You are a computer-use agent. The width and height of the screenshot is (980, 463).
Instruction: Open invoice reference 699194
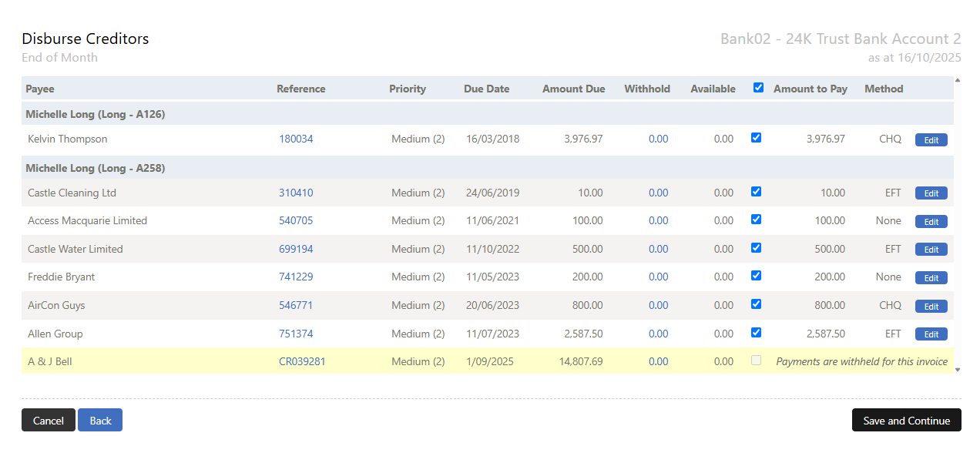pos(296,250)
